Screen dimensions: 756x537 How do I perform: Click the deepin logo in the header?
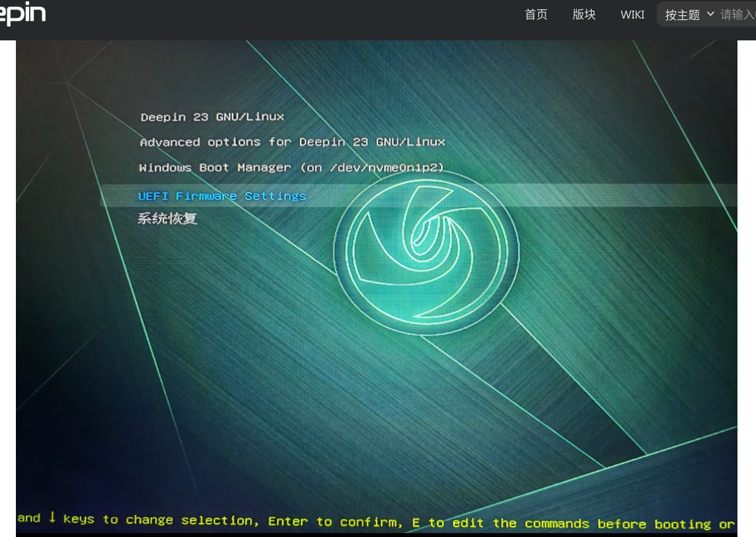click(23, 13)
